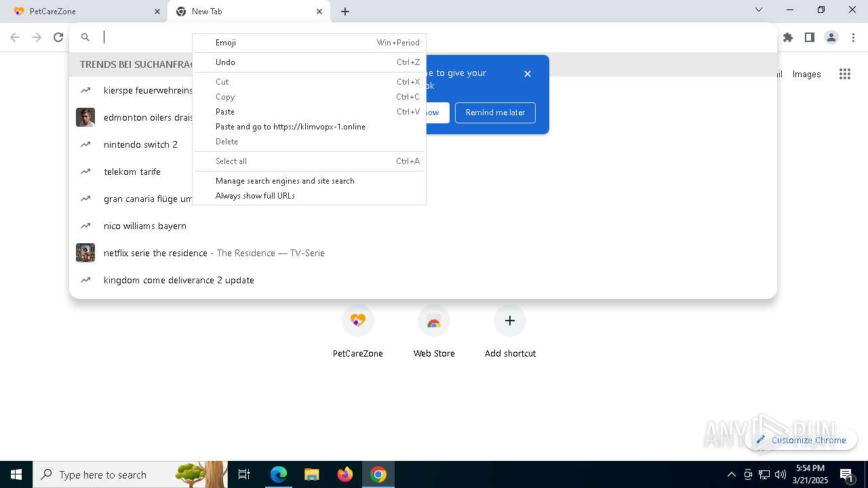Close the PetCareZone tab
Screen dimensions: 868x488
[x=157, y=12]
